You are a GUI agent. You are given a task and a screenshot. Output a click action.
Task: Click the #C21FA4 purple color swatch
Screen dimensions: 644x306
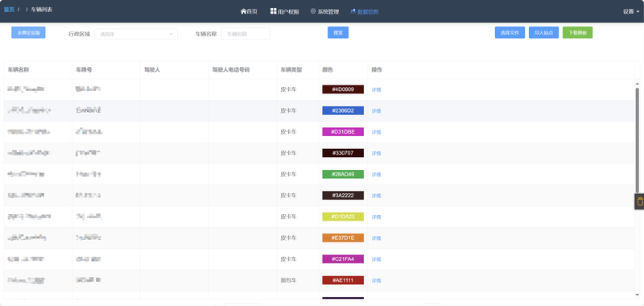tap(343, 259)
